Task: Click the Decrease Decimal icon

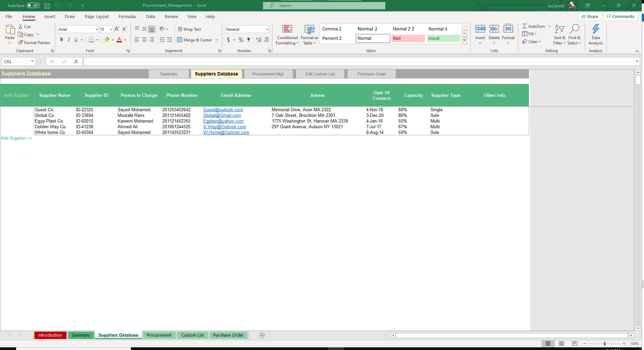Action: pyautogui.click(x=266, y=40)
